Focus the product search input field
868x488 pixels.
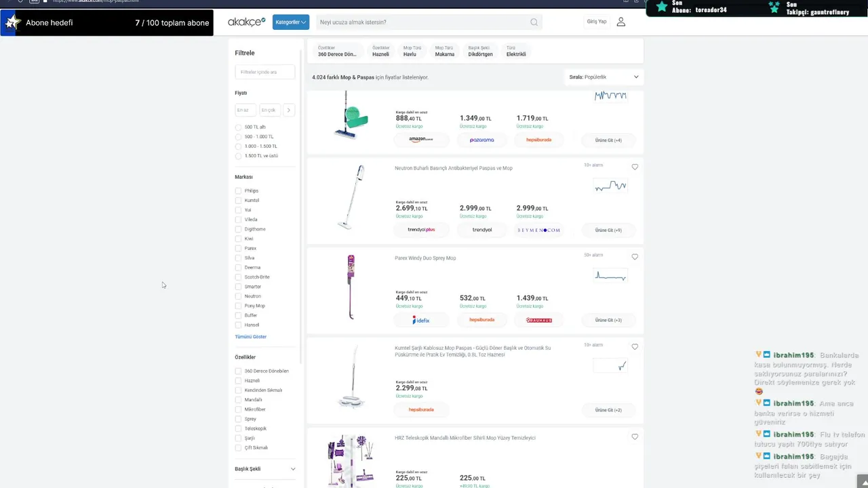click(420, 22)
